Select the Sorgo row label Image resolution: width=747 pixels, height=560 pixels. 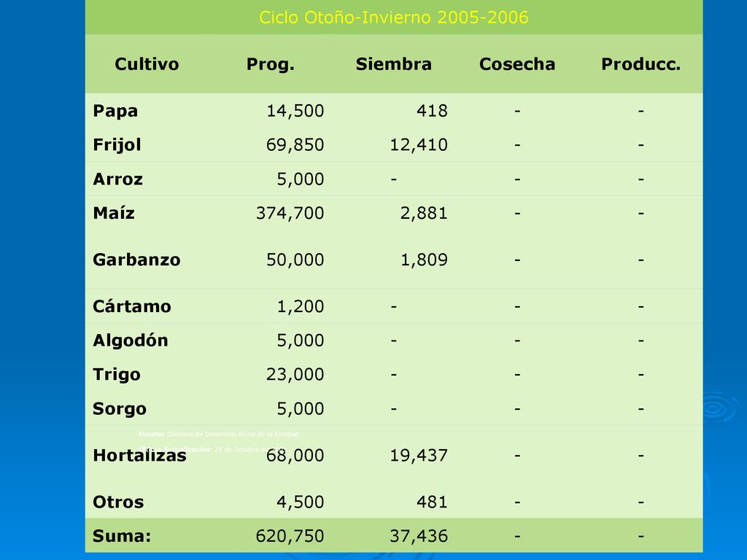click(120, 409)
